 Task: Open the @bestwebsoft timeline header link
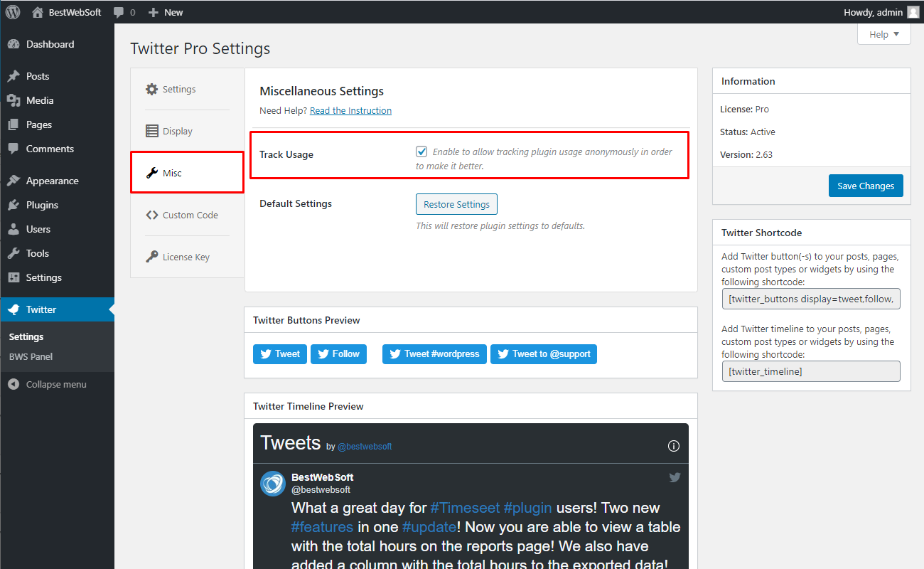[x=365, y=447]
